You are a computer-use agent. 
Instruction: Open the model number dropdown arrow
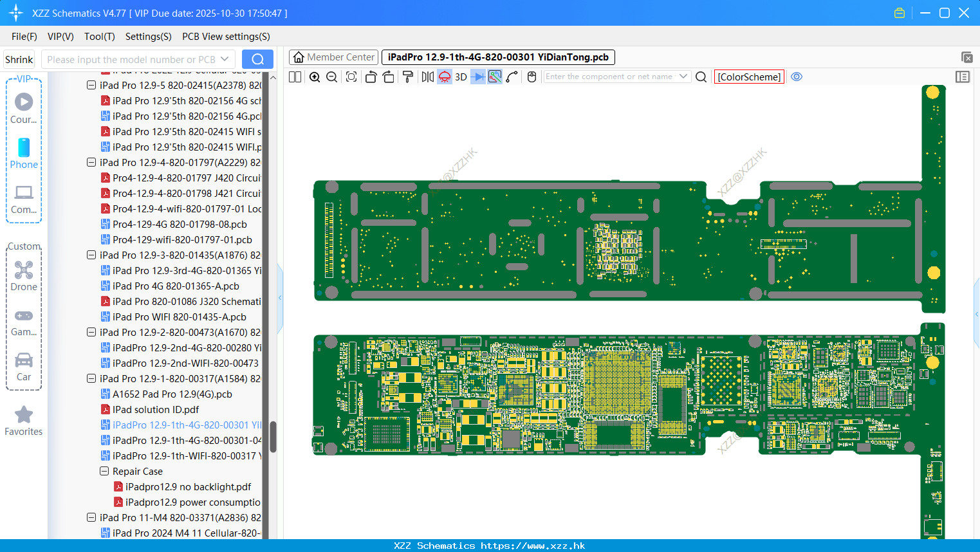point(225,59)
